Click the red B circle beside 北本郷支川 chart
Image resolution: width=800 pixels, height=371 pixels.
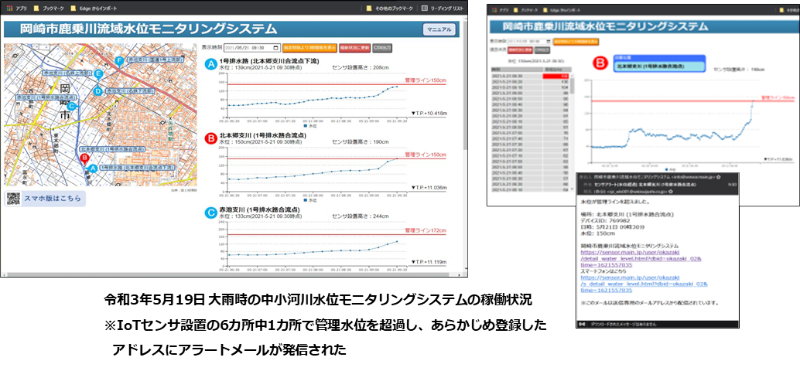pos(210,138)
